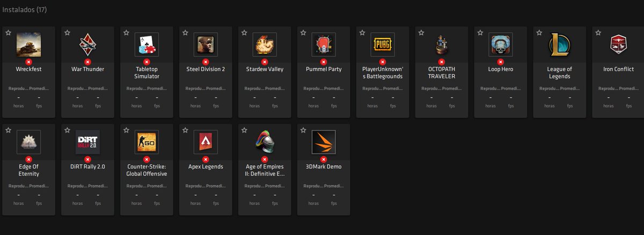Open the DiRT Rally 2.0 icon
The height and width of the screenshot is (235, 644).
click(87, 142)
